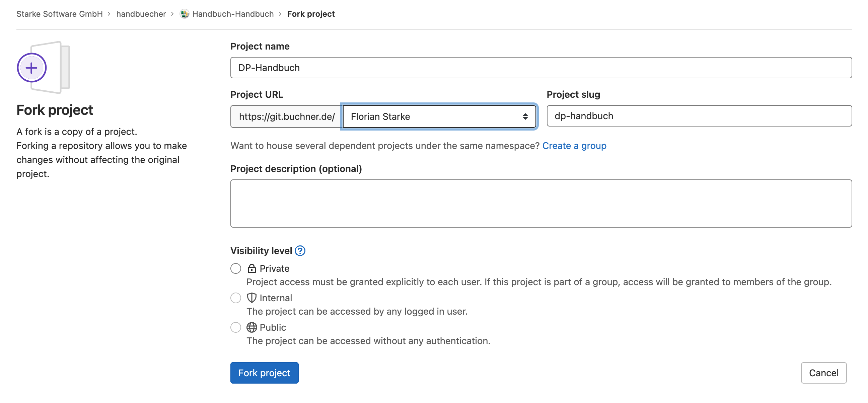The width and height of the screenshot is (868, 403).
Task: Open Handbuch-Handbuch breadcrumb link
Action: pos(232,14)
